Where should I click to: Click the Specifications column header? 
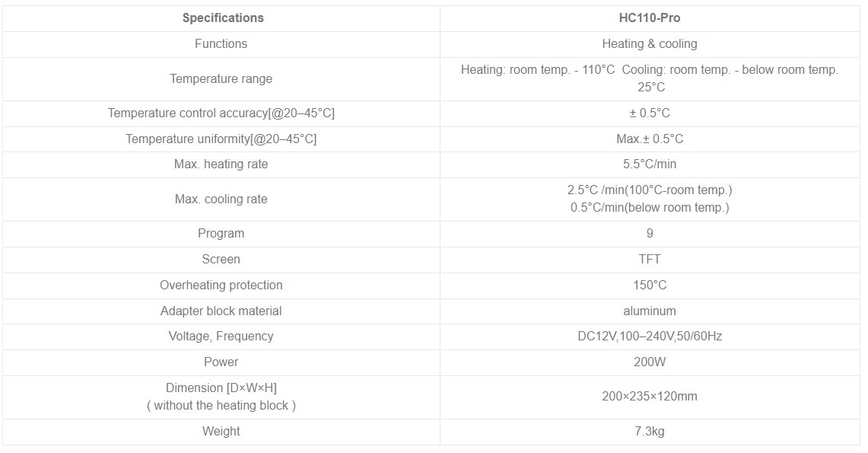coord(223,18)
